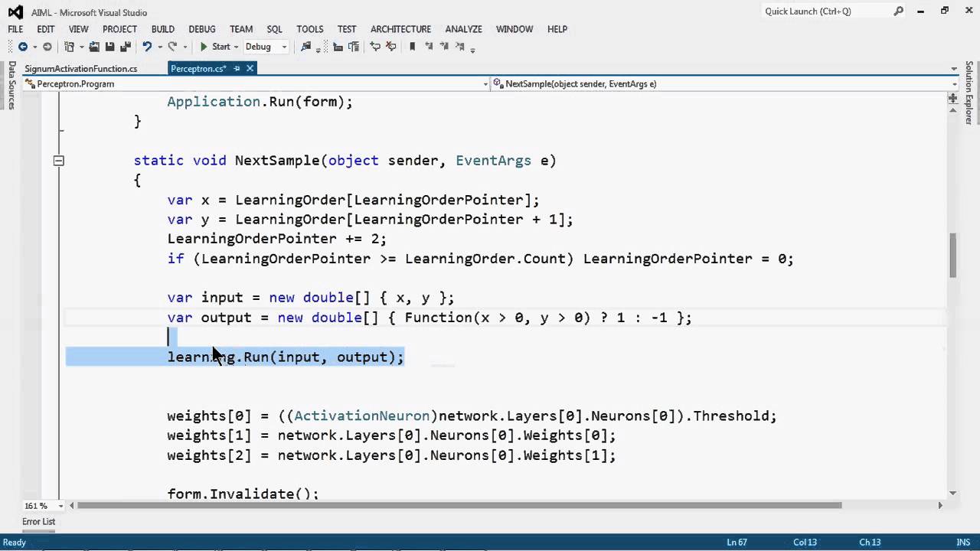The width and height of the screenshot is (980, 551).
Task: Click the Redo arrow icon
Action: coord(172,47)
